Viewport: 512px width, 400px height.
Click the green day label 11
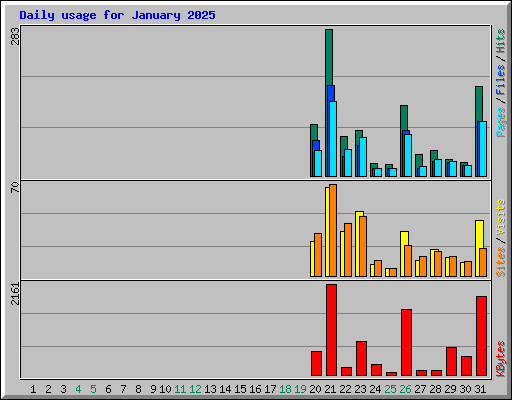[180, 389]
